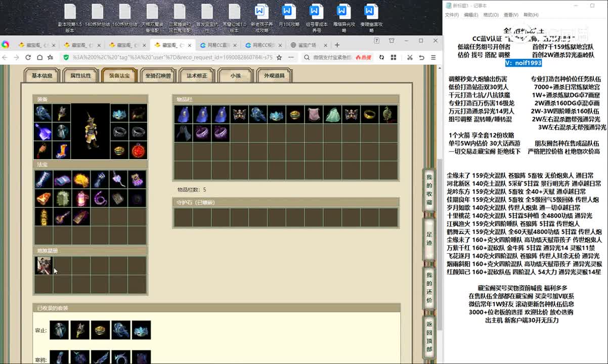Image resolution: width=608 pixels, height=364 pixels.
Task: Switch to the 装备法宝 tab
Action: (119, 76)
